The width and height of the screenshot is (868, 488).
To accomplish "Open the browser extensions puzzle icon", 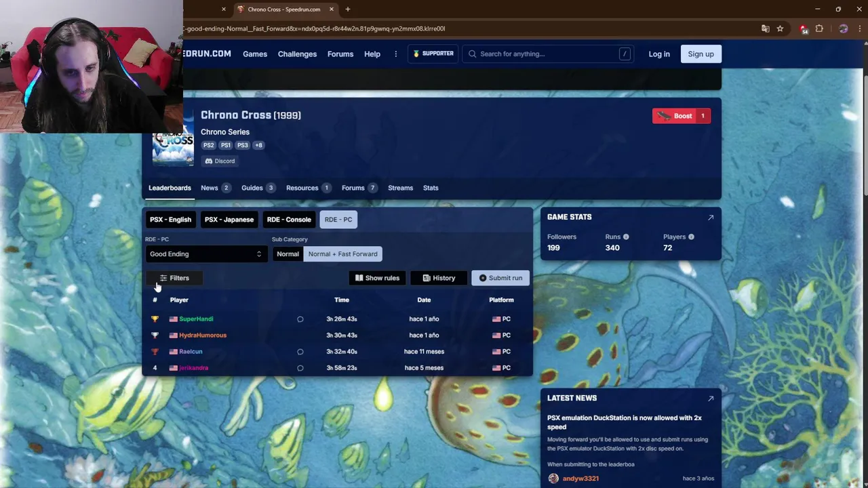I will [x=819, y=28].
